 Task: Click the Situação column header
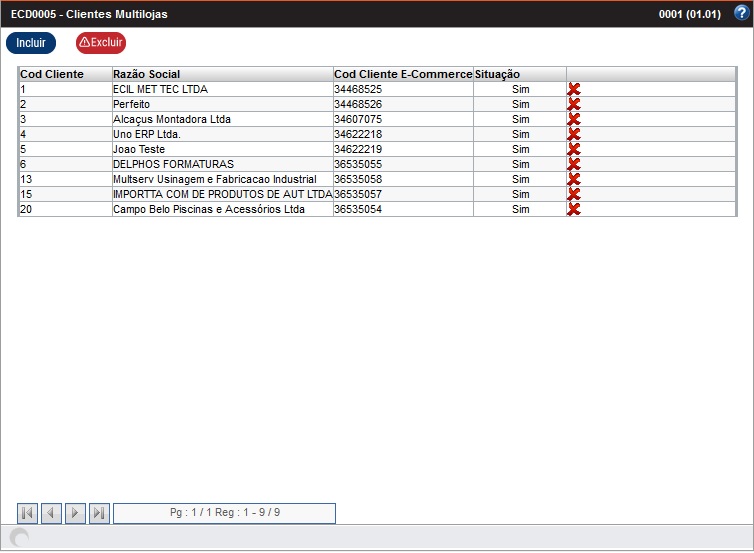click(498, 74)
